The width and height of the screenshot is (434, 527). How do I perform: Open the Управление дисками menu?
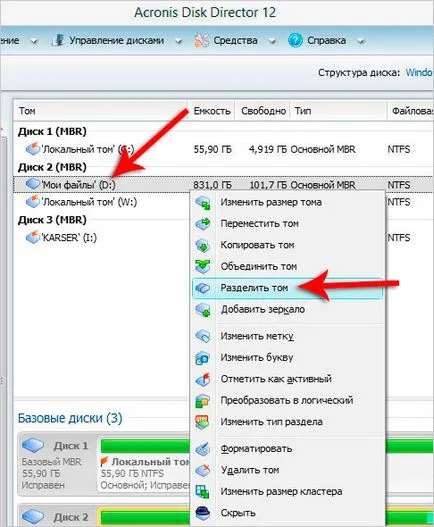117,41
